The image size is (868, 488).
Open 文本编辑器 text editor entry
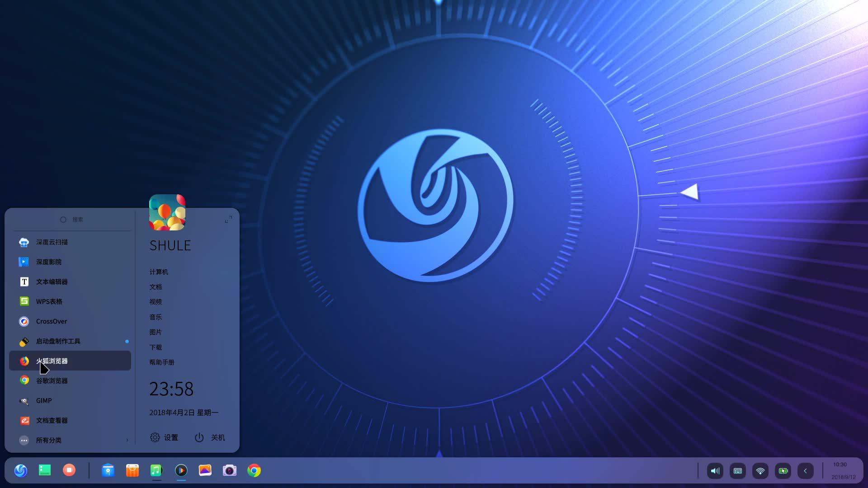click(x=70, y=282)
